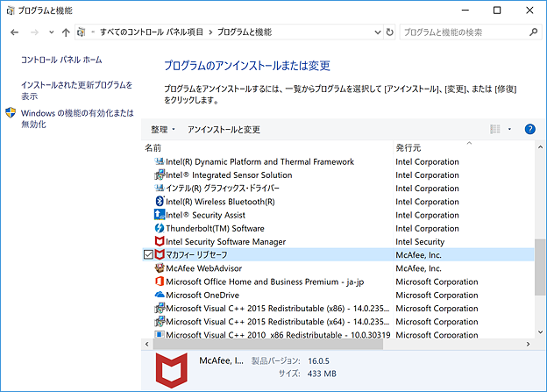Click Intel Wireless Bluetooth icon
This screenshot has width=547, height=392.
coord(160,202)
